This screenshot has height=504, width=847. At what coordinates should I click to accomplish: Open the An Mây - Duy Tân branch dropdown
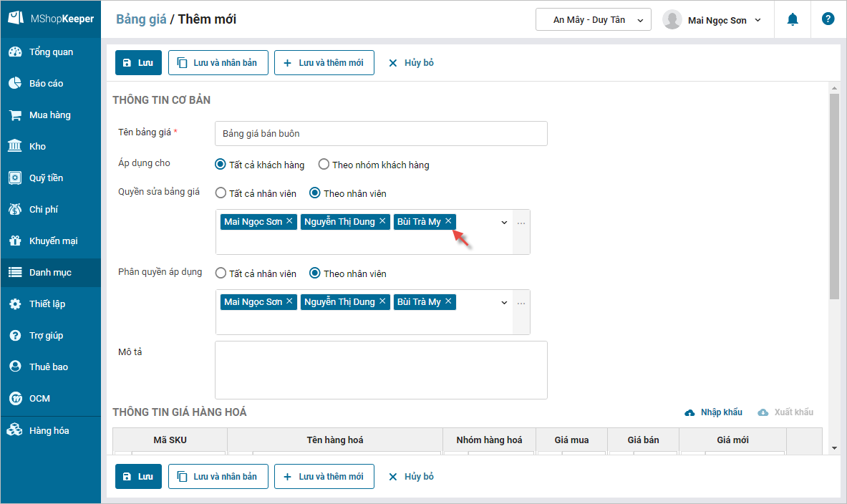click(x=593, y=20)
